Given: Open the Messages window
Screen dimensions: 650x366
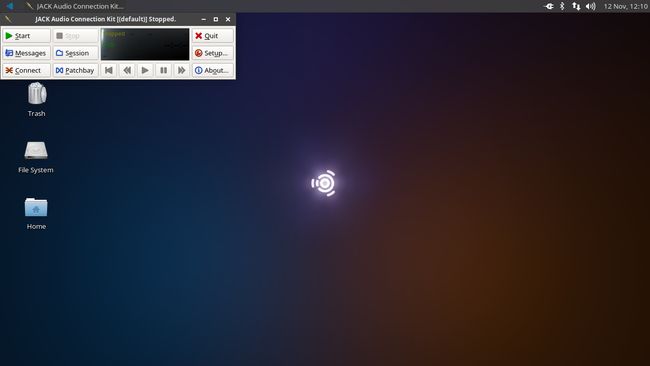Looking at the screenshot, I should pyautogui.click(x=26, y=53).
